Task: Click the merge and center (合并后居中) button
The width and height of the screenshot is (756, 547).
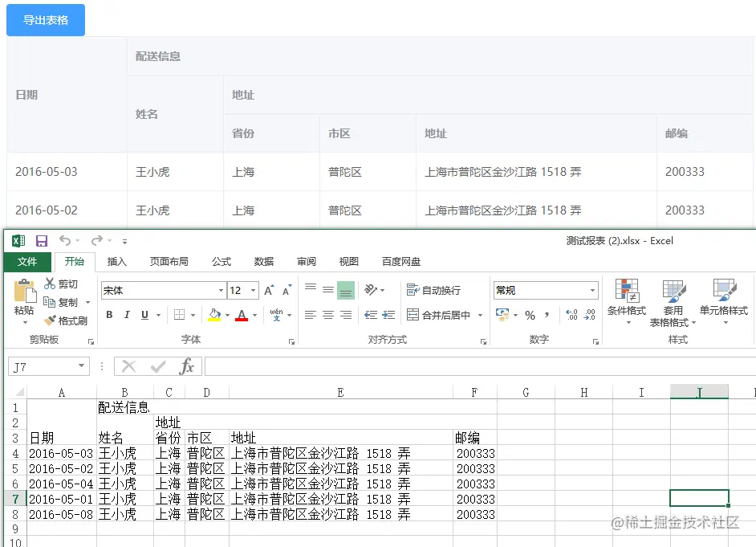Action: pos(438,315)
